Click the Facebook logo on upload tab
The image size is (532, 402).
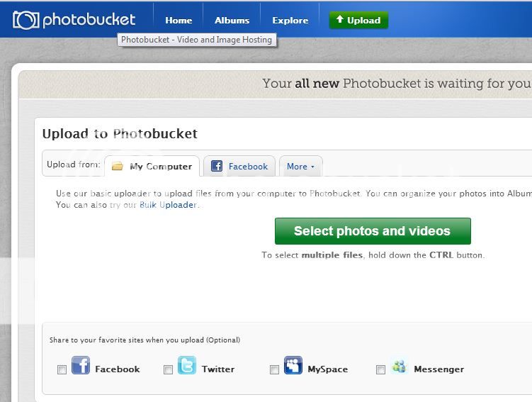(x=217, y=167)
